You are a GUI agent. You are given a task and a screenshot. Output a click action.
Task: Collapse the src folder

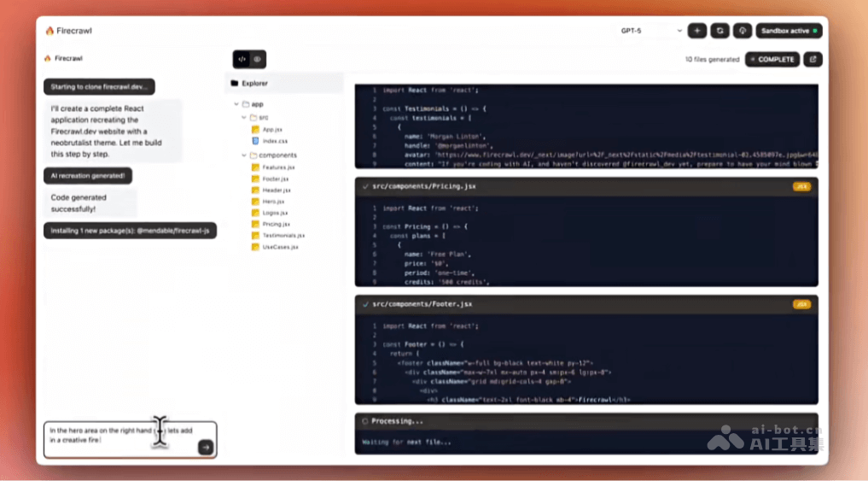(x=244, y=118)
